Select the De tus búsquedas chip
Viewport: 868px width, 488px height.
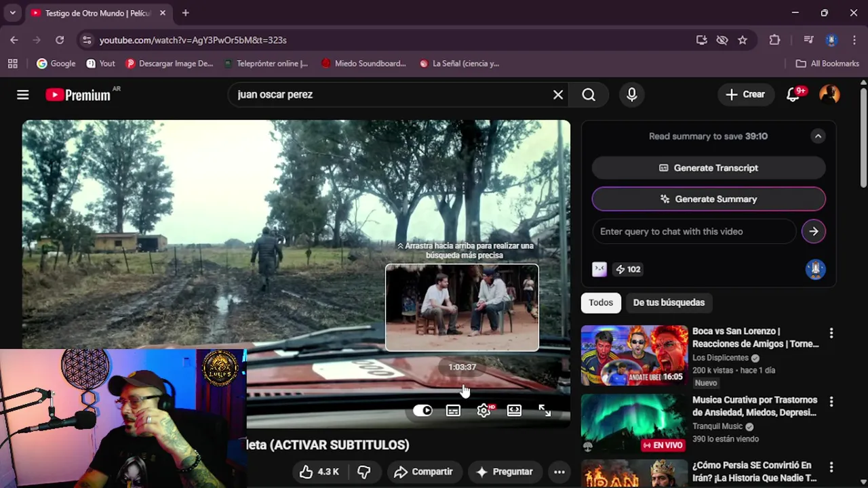pos(669,303)
